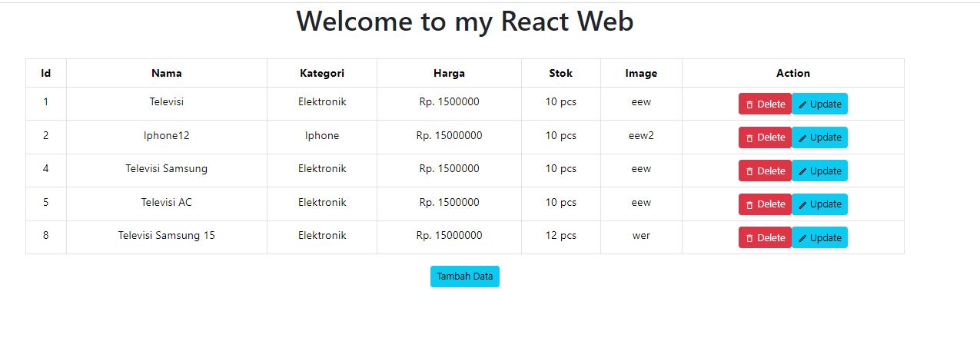Click pencil icon for Televisi AC row

802,205
